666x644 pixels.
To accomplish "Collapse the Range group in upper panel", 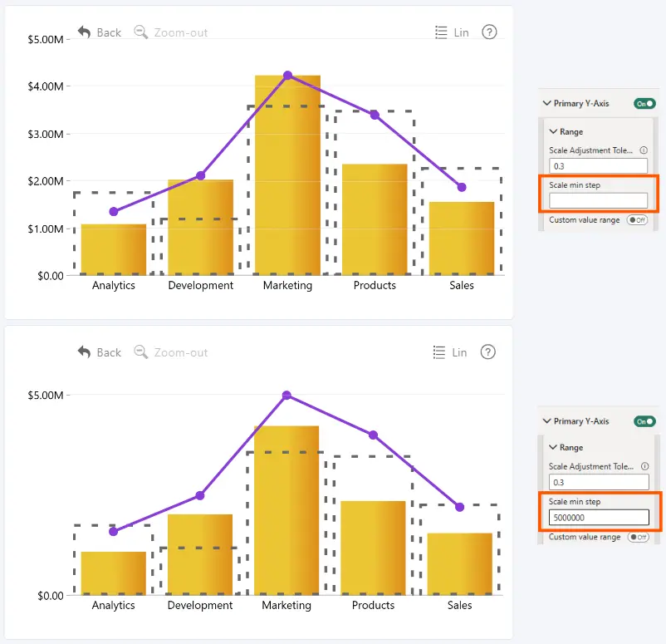I will coord(553,132).
